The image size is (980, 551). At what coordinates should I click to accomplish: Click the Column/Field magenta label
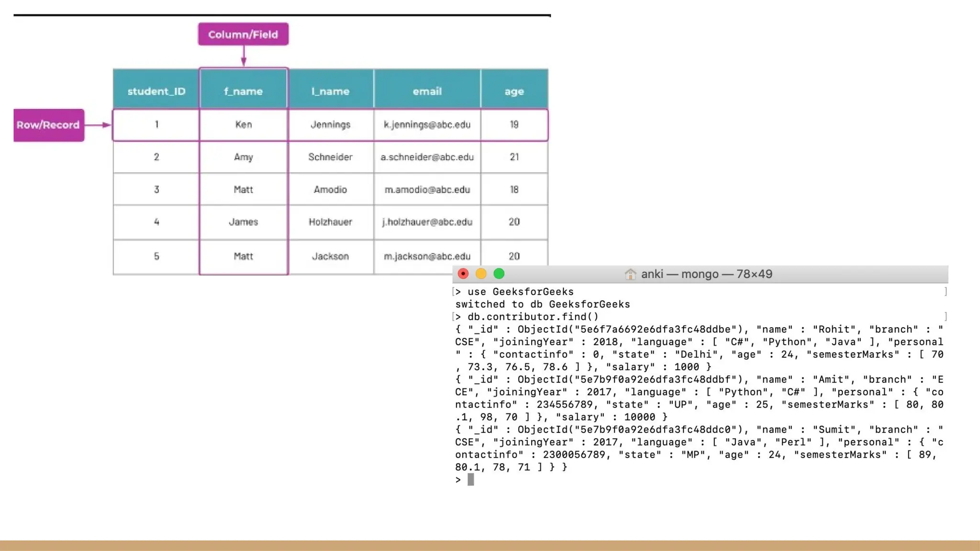click(x=243, y=34)
